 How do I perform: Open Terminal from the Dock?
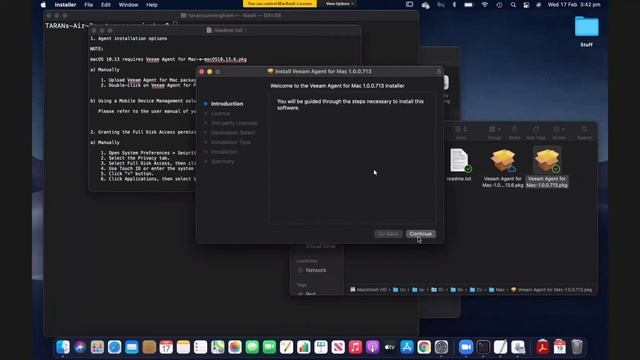pyautogui.click(x=483, y=347)
